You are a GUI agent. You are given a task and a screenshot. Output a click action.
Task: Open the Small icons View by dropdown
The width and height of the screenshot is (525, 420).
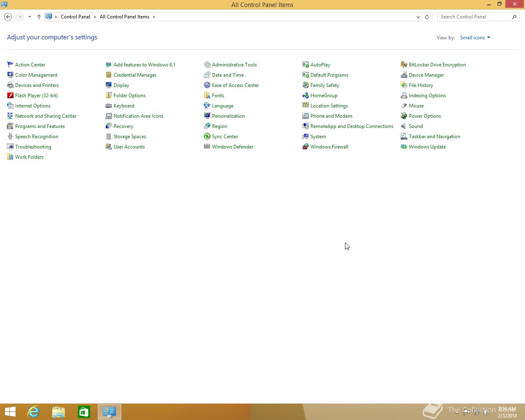[475, 37]
